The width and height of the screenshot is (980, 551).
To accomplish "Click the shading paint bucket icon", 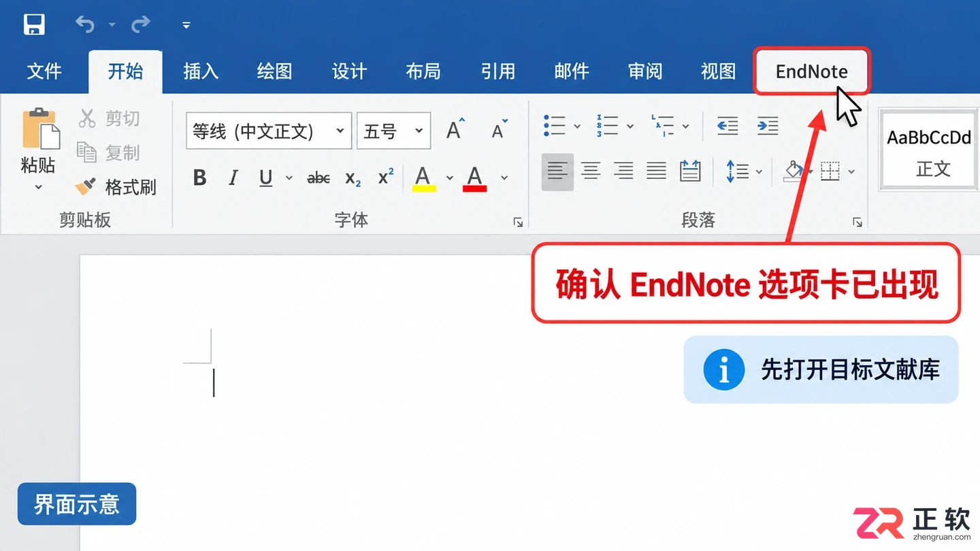I will (x=793, y=171).
